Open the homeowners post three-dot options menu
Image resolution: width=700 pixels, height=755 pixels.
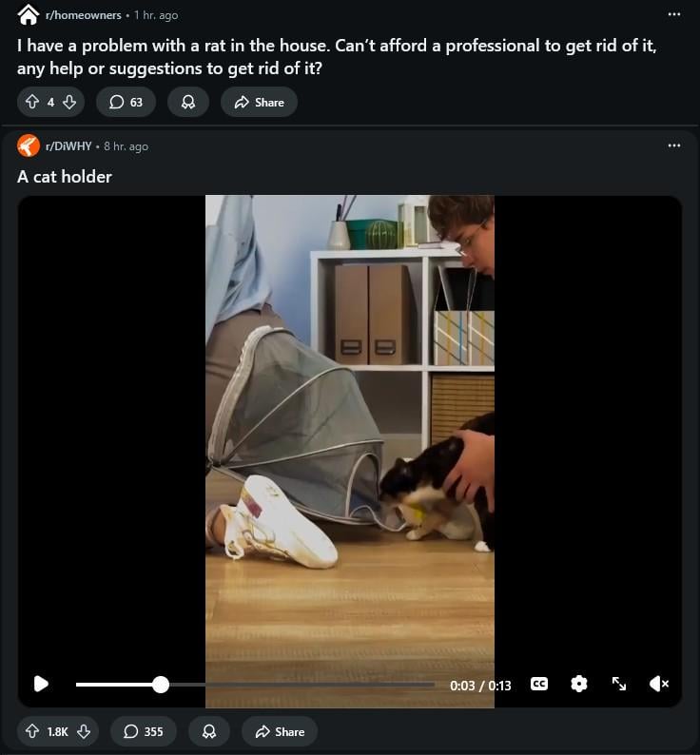point(674,15)
